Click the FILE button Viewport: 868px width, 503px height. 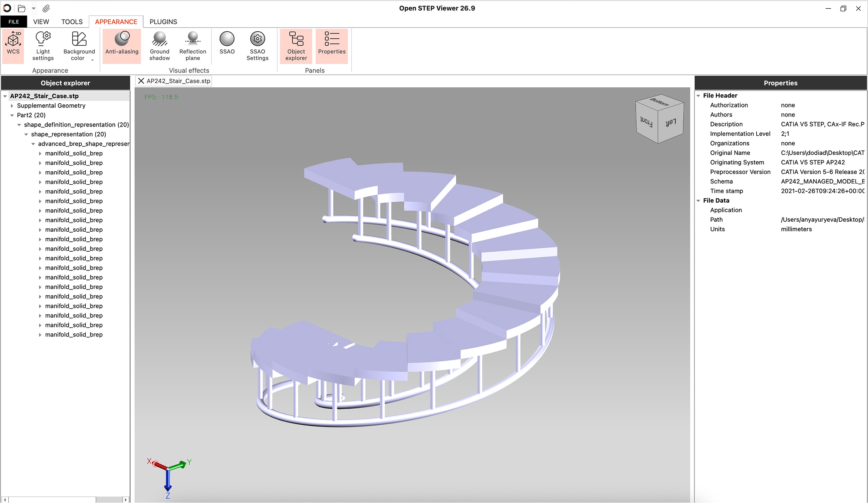coord(14,22)
